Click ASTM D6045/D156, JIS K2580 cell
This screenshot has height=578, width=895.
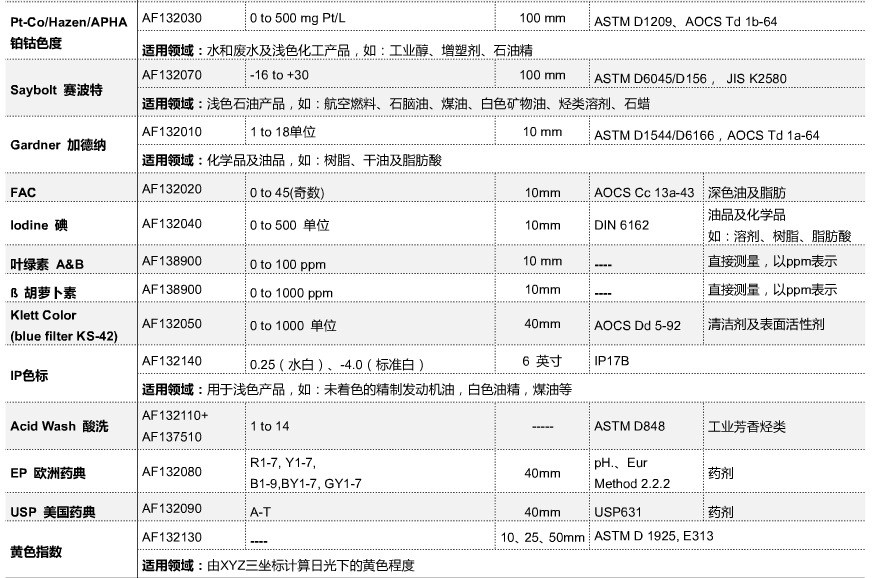(690, 79)
